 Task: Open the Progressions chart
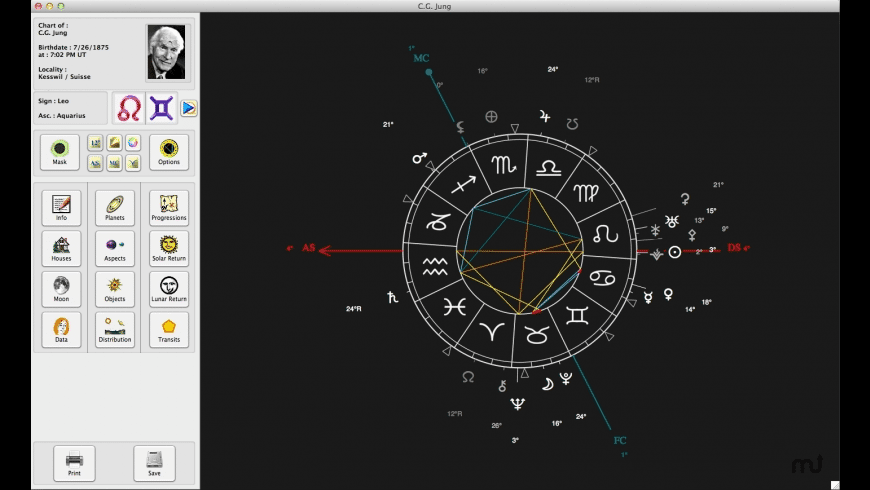[169, 208]
